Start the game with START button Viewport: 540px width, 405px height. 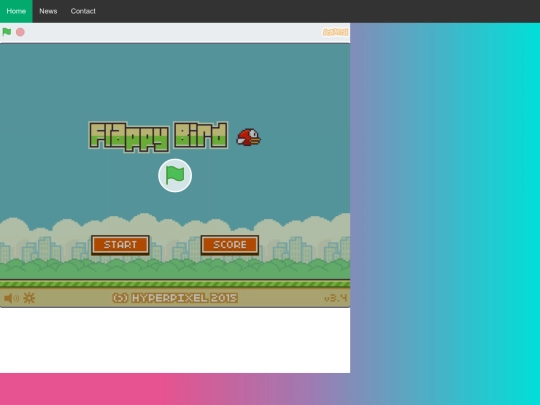[x=120, y=245]
